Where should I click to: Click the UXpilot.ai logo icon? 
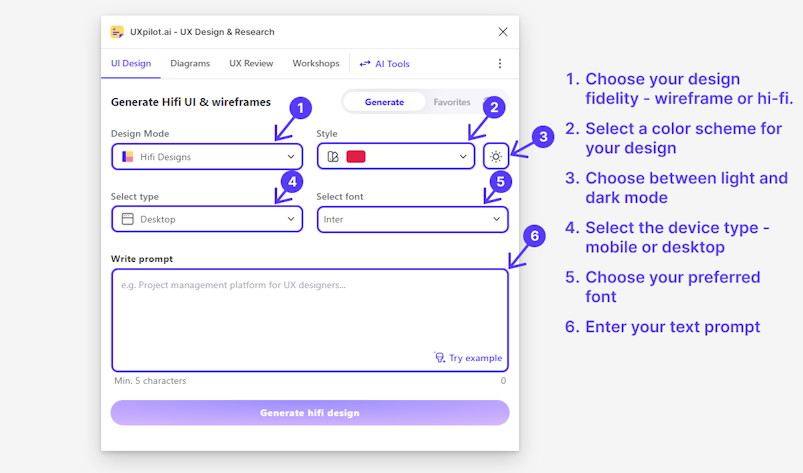(x=117, y=32)
